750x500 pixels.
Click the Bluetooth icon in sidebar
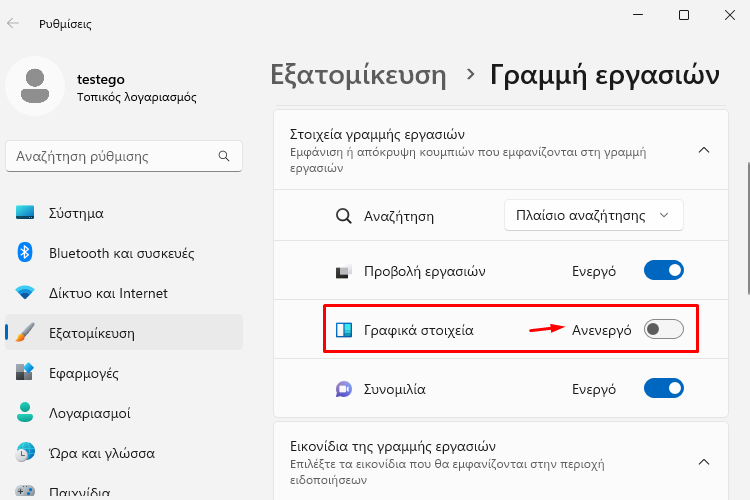[25, 252]
